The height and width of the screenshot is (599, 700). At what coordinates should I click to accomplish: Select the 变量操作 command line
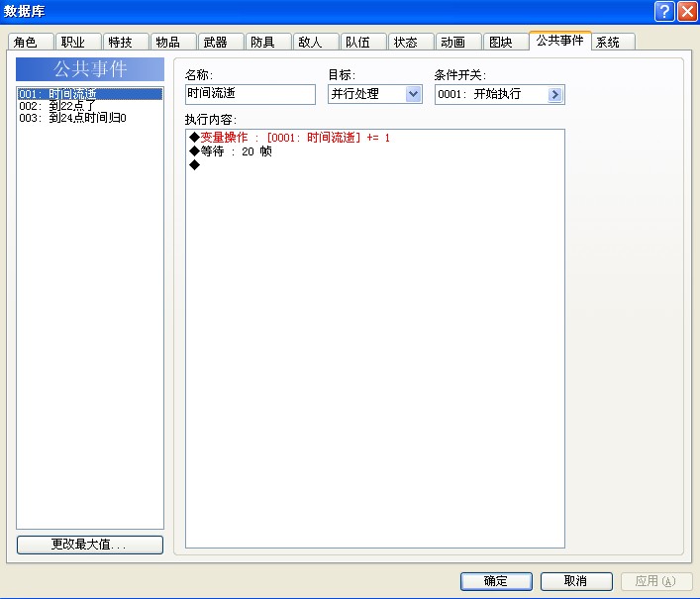click(x=375, y=138)
